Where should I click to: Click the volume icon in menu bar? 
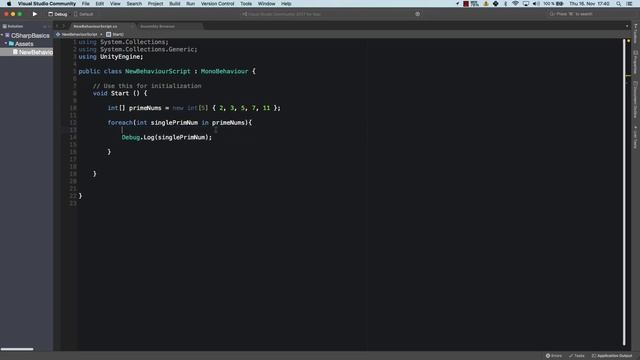tap(536, 4)
